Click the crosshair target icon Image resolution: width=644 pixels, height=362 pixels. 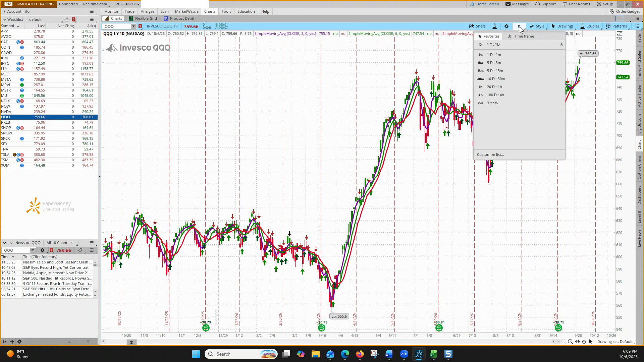click(584, 342)
